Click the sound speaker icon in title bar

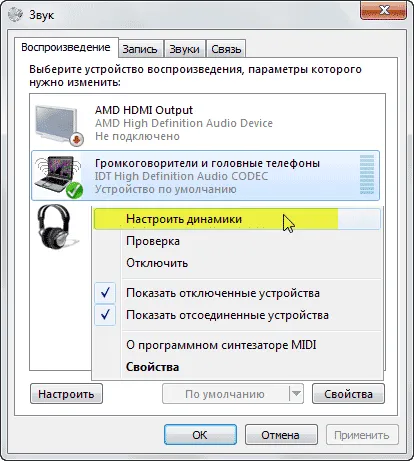tap(15, 15)
